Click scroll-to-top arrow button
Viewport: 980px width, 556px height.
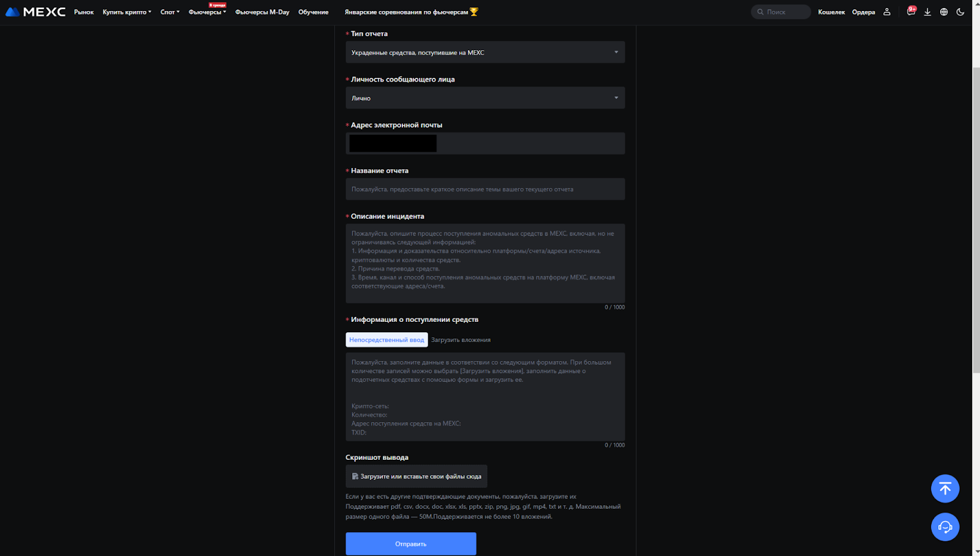(945, 489)
